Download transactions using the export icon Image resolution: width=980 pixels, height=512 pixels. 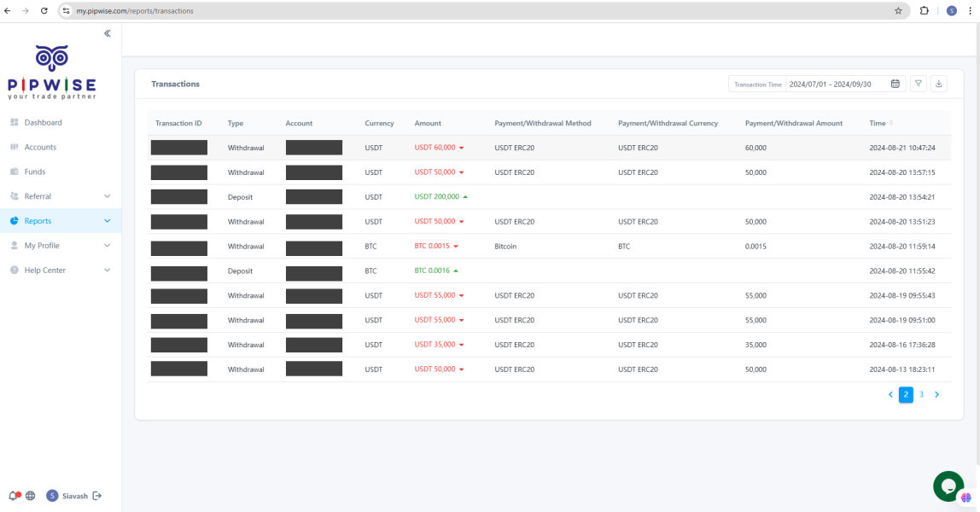point(939,84)
